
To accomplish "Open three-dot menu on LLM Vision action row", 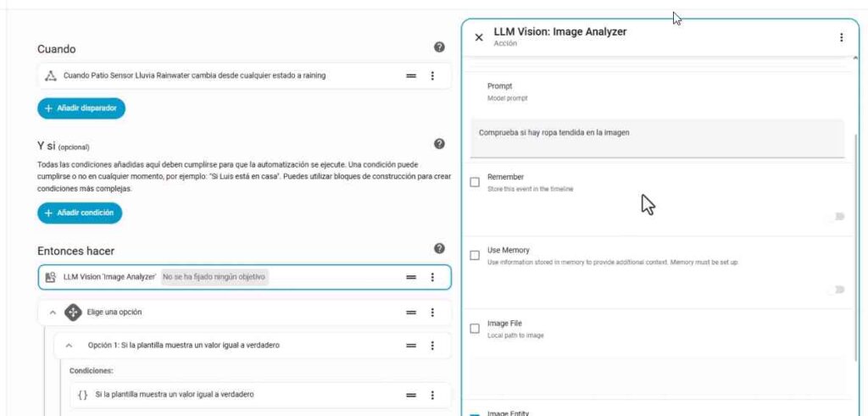I will (x=432, y=277).
